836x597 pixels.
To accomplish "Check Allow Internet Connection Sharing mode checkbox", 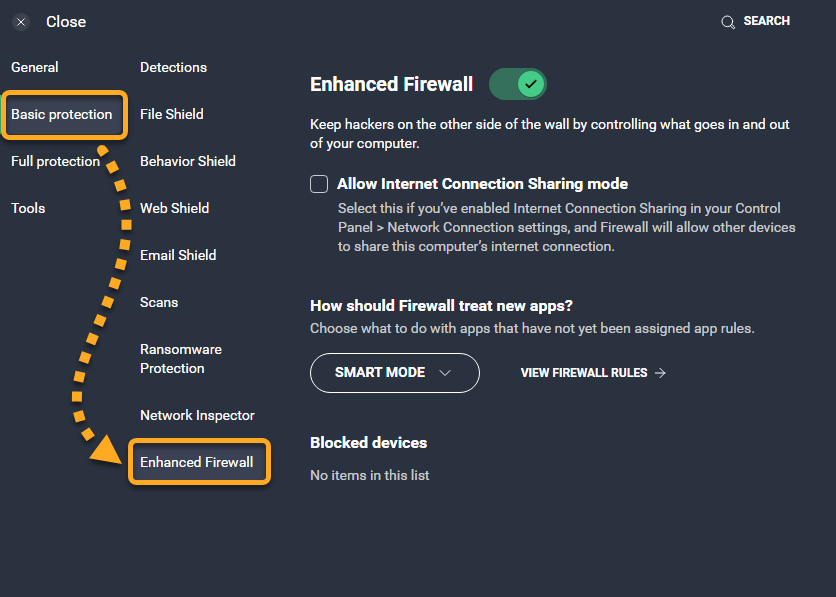I will point(319,184).
